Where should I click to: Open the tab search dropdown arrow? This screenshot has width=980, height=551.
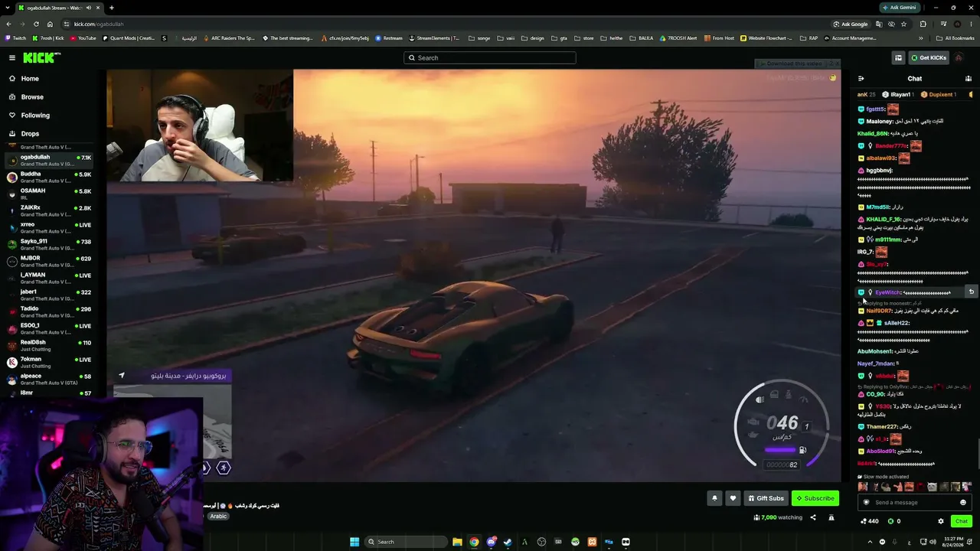[x=8, y=8]
